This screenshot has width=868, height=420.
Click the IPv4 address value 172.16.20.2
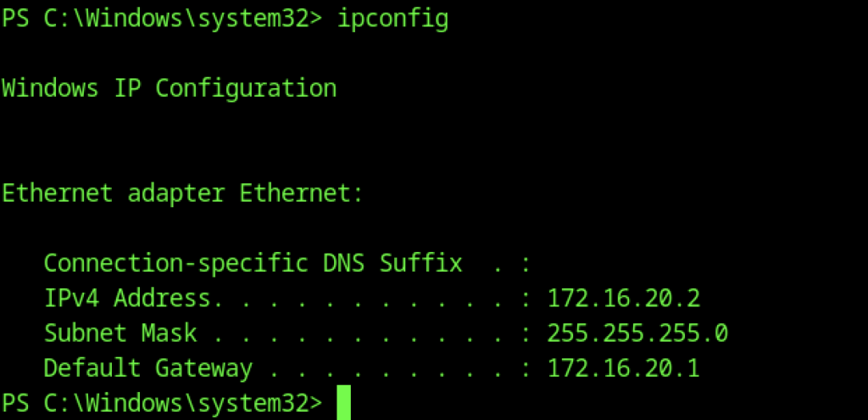[624, 298]
